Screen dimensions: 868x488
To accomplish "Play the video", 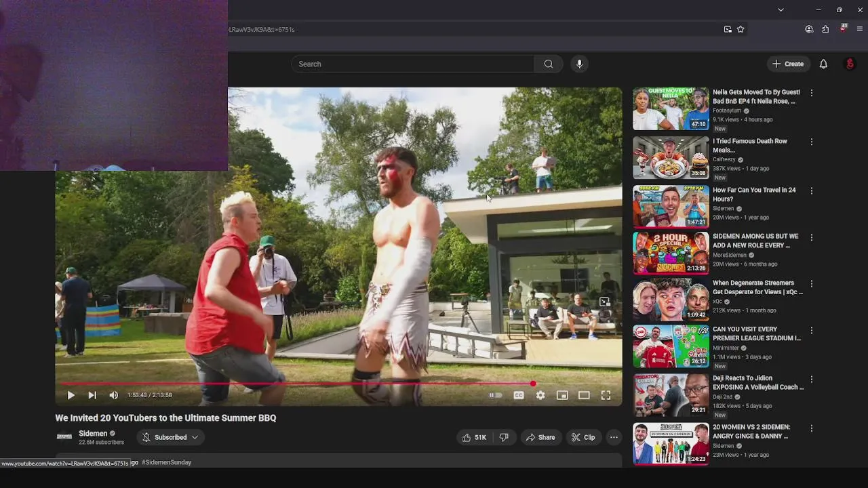I will 71,395.
